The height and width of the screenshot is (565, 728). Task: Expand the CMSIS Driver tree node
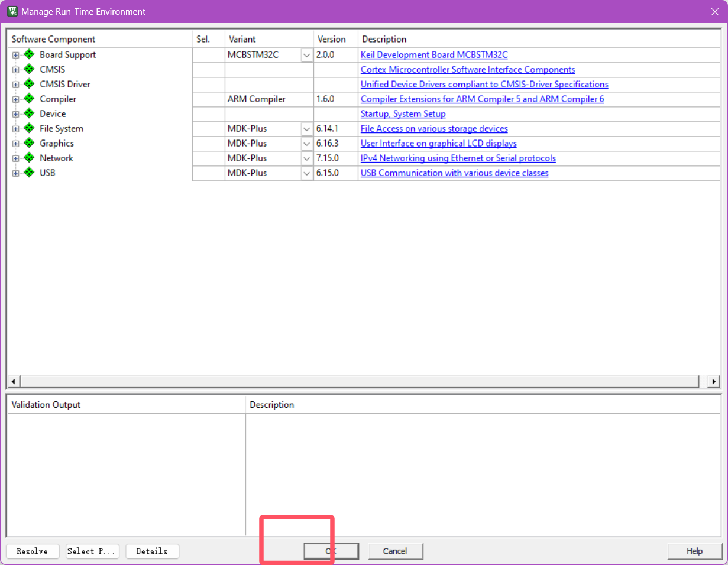pyautogui.click(x=16, y=85)
